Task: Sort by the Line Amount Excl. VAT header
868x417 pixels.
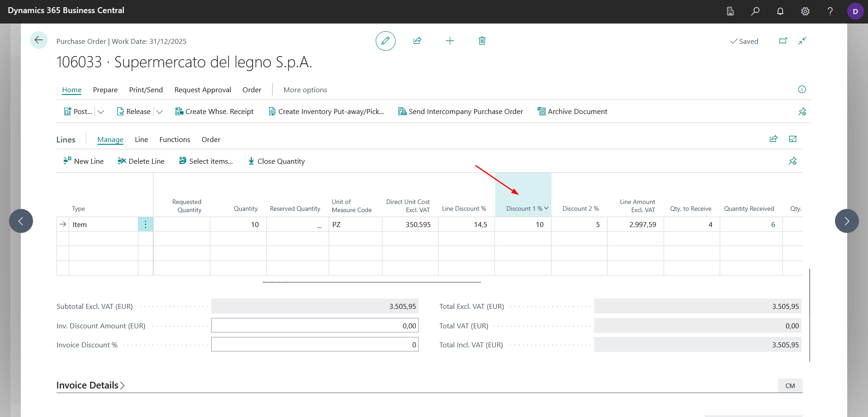Action: pyautogui.click(x=637, y=206)
